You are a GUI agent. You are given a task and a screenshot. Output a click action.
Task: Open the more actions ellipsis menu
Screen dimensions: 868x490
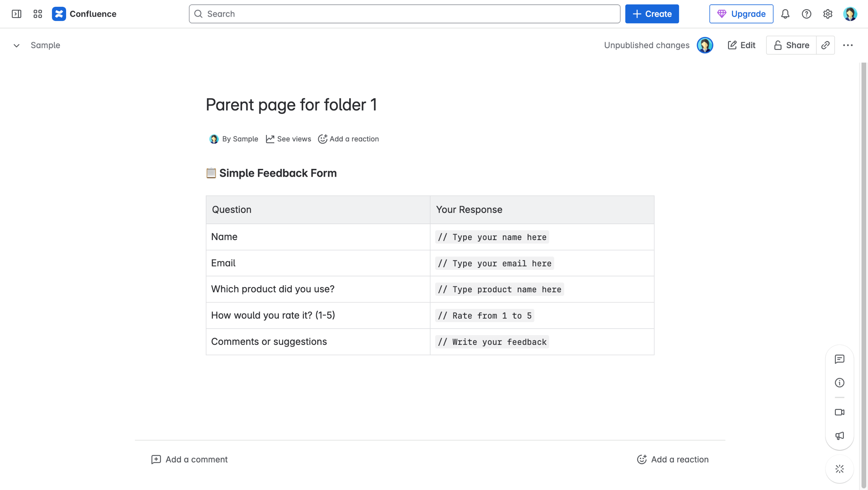tap(848, 45)
